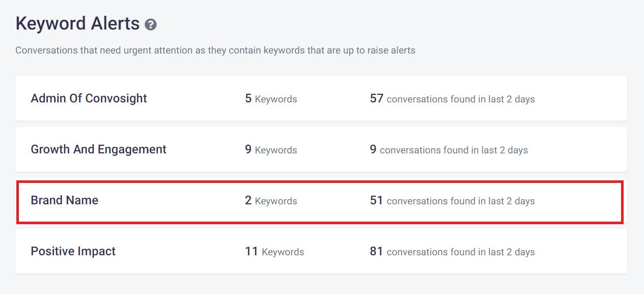644x294 pixels.
Task: View the 11 Keywords under Positive Impact
Action: 275,252
